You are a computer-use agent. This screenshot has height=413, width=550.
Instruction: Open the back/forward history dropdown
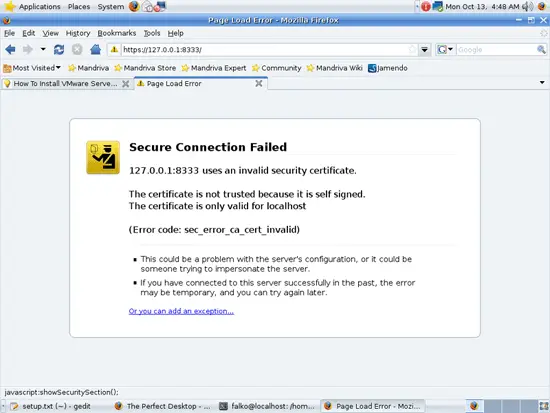pyautogui.click(x=43, y=49)
